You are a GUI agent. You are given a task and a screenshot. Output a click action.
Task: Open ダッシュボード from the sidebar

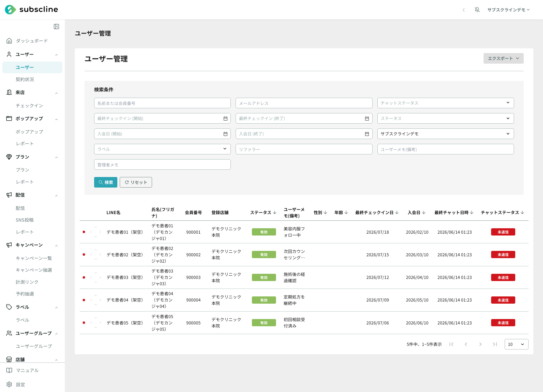click(x=32, y=41)
